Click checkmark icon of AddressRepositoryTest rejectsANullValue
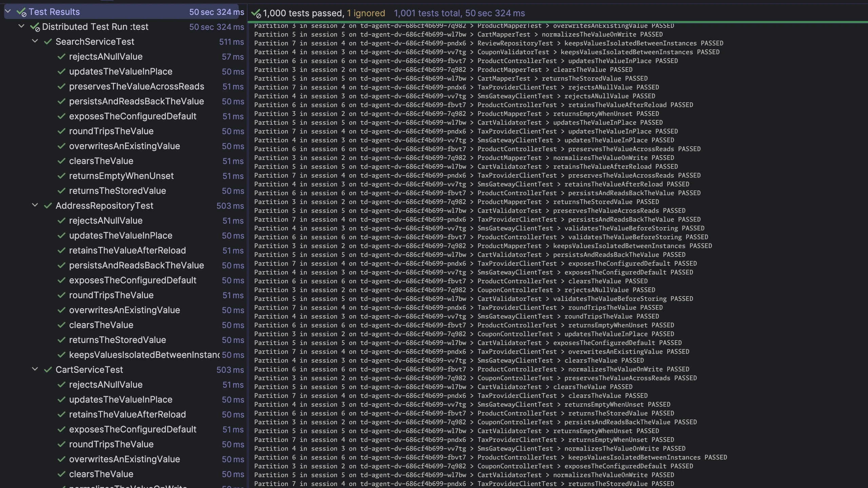Image resolution: width=868 pixels, height=488 pixels. [61, 221]
